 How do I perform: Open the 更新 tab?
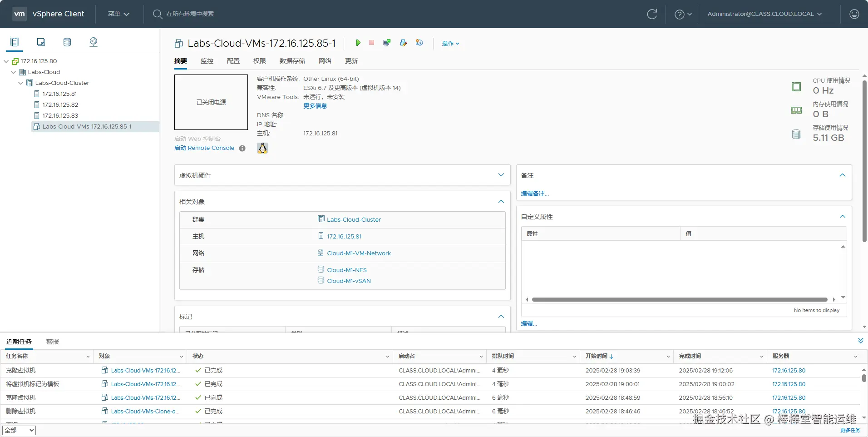(351, 61)
